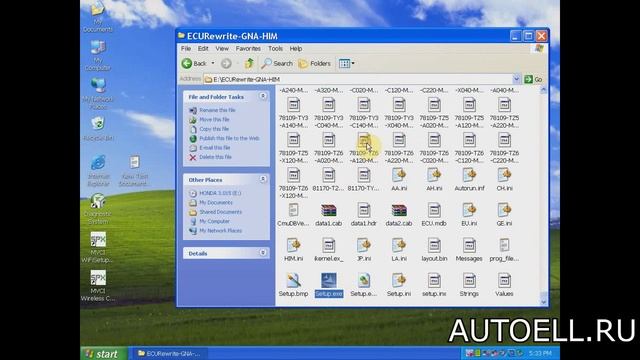Select the AH.ini file icon
This screenshot has width=640, height=360.
coord(434,176)
